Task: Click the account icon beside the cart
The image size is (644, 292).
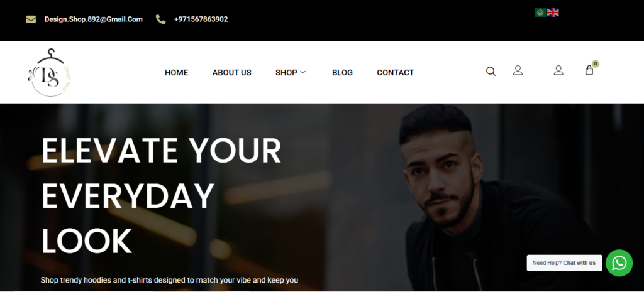Action: tap(558, 70)
